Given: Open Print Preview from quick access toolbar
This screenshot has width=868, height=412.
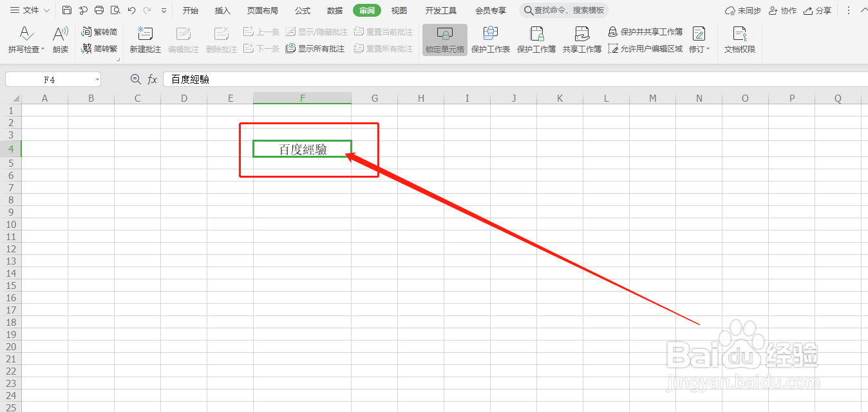Looking at the screenshot, I should pyautogui.click(x=115, y=10).
